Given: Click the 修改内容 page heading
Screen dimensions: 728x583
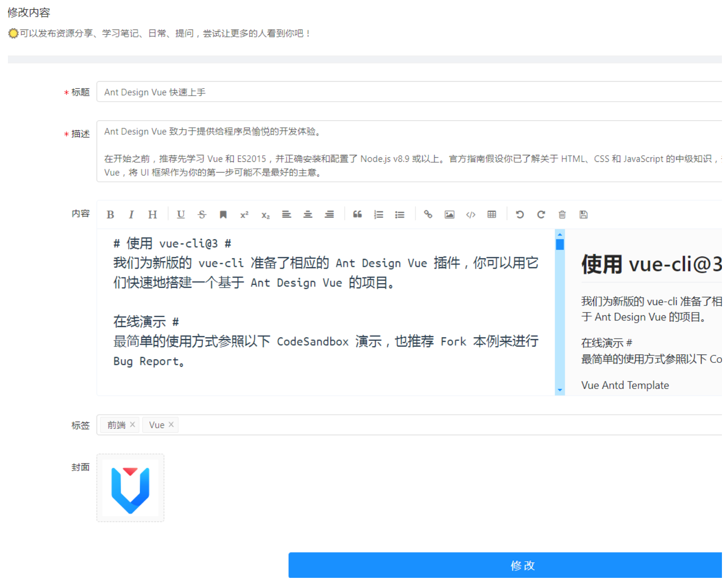Looking at the screenshot, I should click(29, 13).
